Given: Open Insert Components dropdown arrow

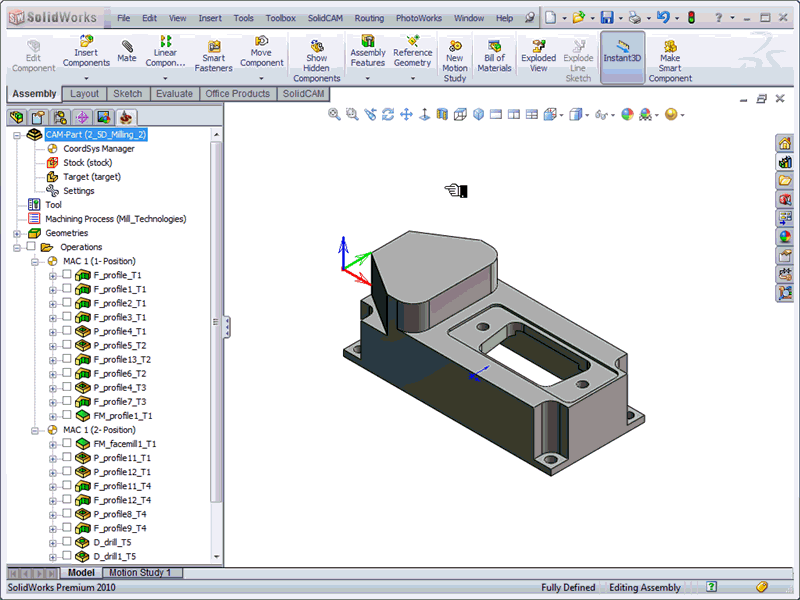Looking at the screenshot, I should pos(86,79).
